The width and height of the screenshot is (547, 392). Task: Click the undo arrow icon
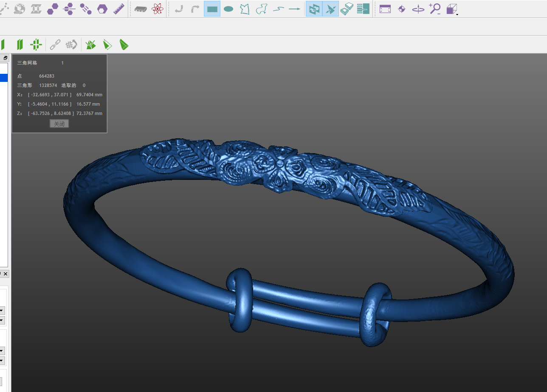tap(179, 9)
